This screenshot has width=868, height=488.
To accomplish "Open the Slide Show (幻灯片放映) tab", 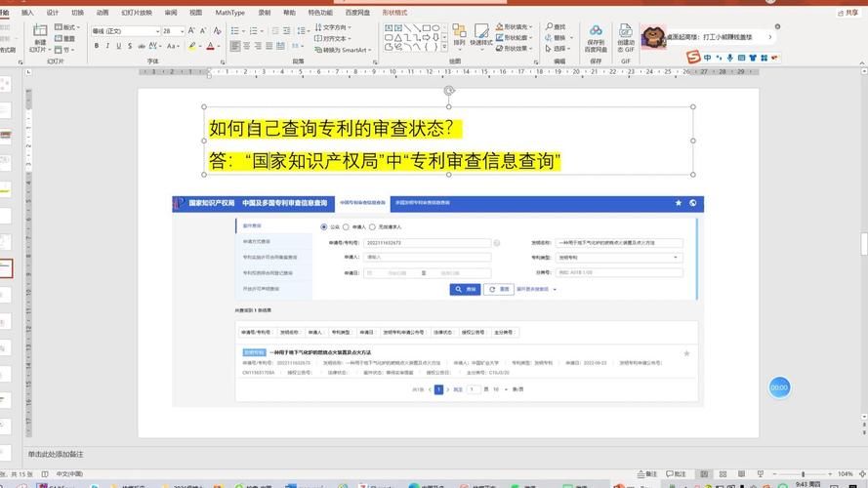I will point(137,12).
